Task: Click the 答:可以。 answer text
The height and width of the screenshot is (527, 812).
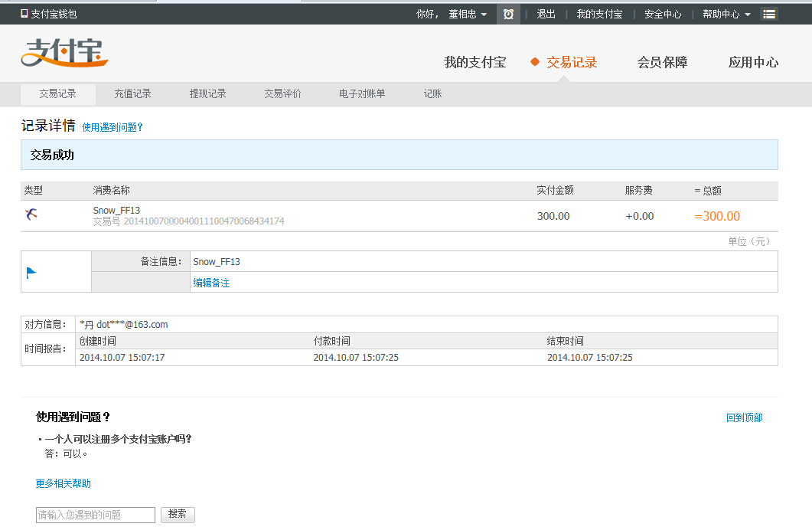Action: tap(67, 453)
